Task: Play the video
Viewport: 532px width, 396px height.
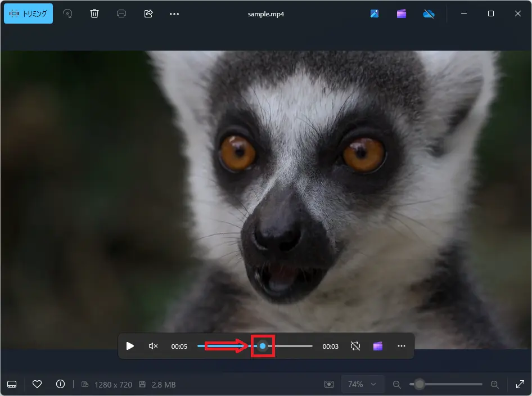Action: [x=130, y=346]
